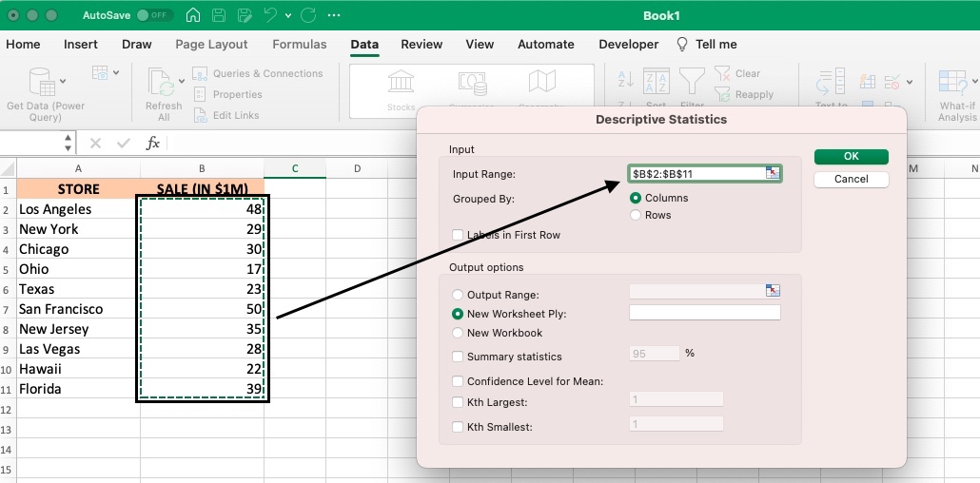Click OK in Descriptive Statistics dialog
Screen dimensions: 980x483
click(852, 157)
